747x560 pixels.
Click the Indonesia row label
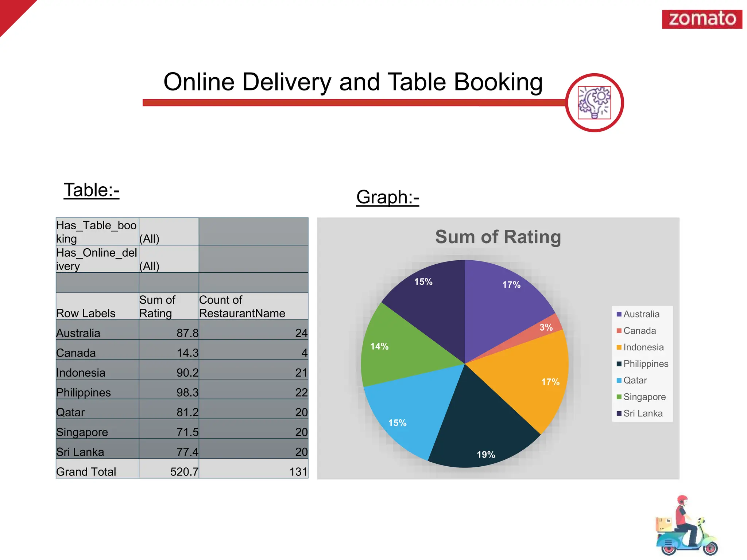click(x=97, y=370)
